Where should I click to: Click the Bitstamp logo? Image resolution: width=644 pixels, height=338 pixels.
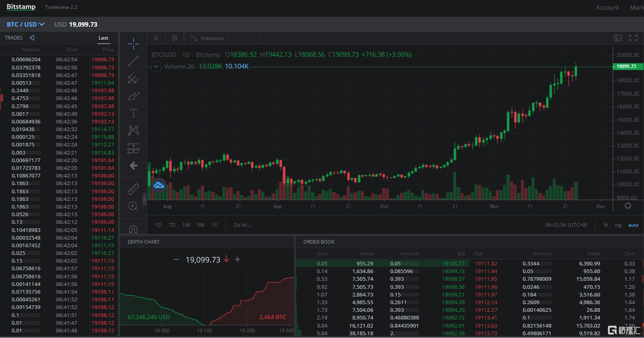click(21, 7)
